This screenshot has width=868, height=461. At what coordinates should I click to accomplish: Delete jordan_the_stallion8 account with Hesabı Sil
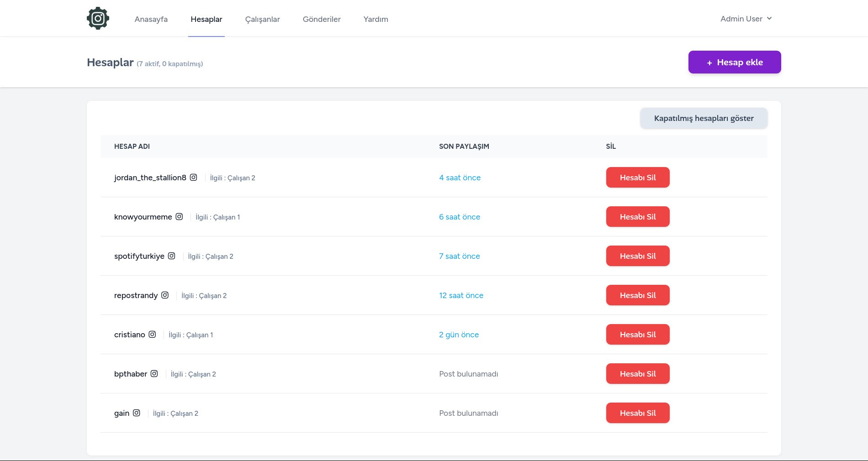pos(638,178)
